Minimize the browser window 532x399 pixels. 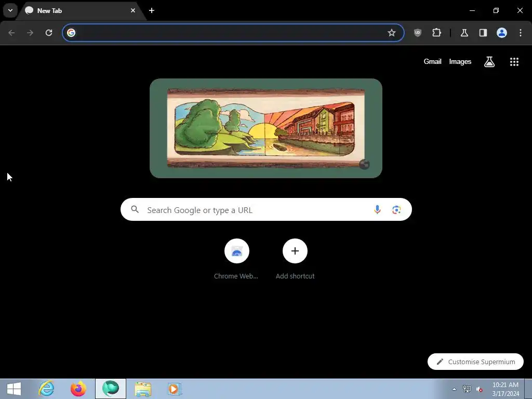click(472, 10)
